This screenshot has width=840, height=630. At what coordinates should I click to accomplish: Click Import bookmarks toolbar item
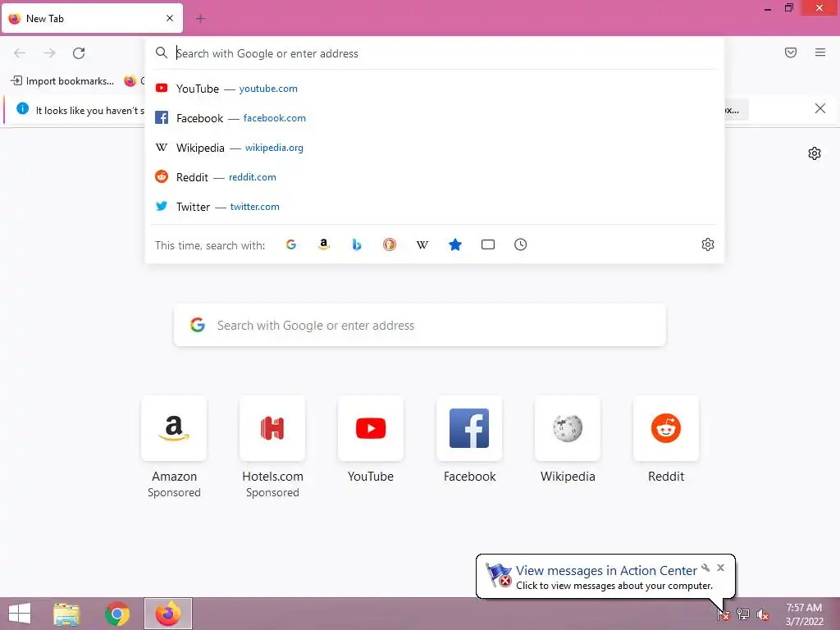click(62, 81)
